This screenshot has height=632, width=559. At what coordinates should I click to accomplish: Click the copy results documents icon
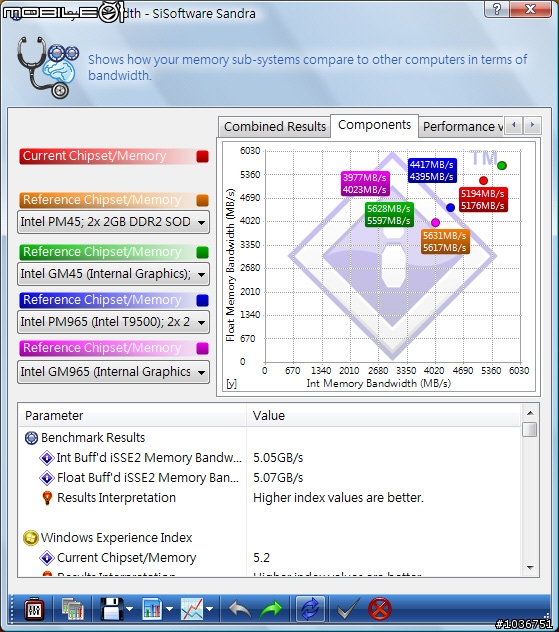(73, 609)
